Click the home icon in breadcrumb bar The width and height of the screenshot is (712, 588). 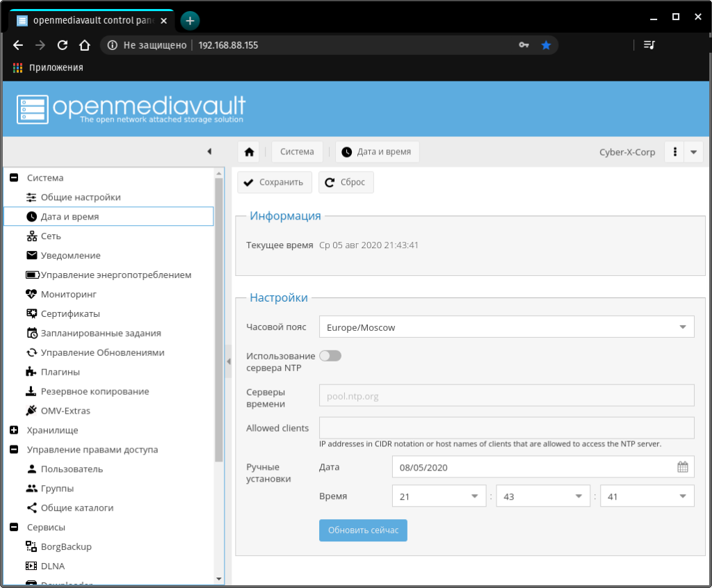coord(249,152)
